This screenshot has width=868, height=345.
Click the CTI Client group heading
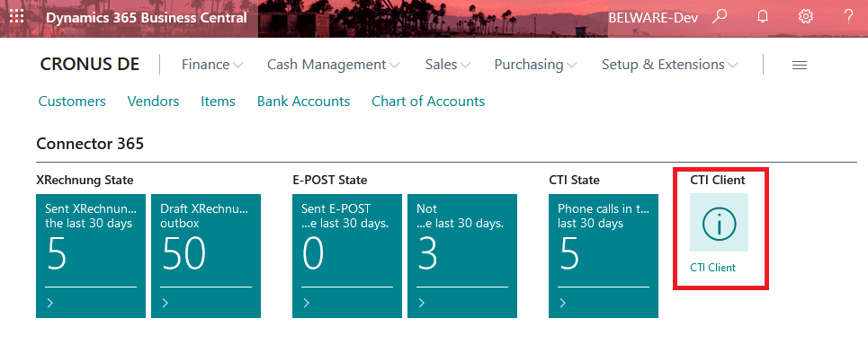coord(718,181)
